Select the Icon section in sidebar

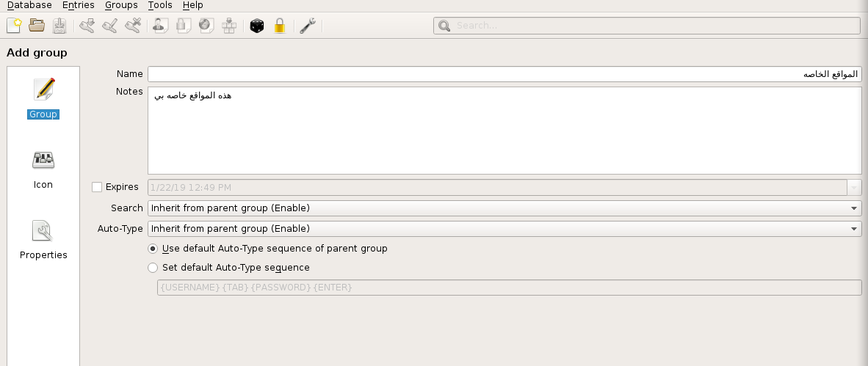click(x=43, y=169)
